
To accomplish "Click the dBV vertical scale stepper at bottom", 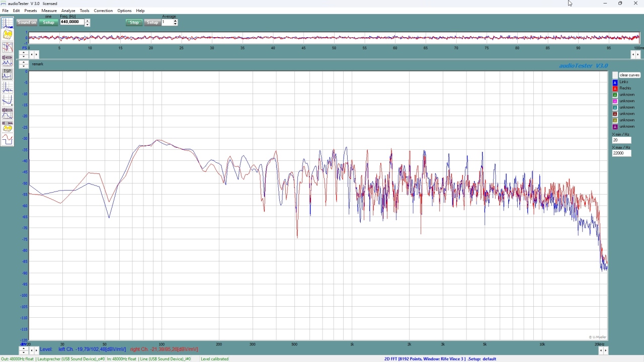I will [x=24, y=350].
